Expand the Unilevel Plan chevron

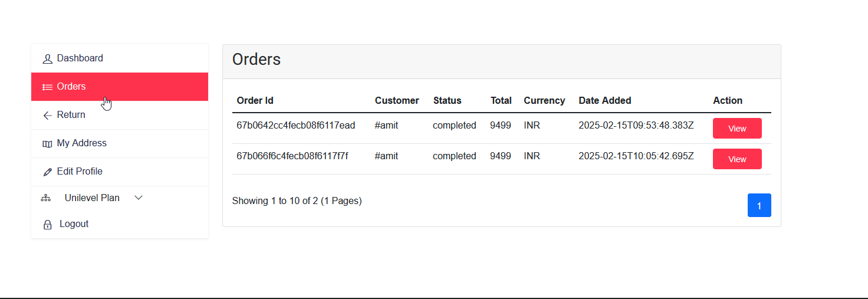[x=139, y=198]
